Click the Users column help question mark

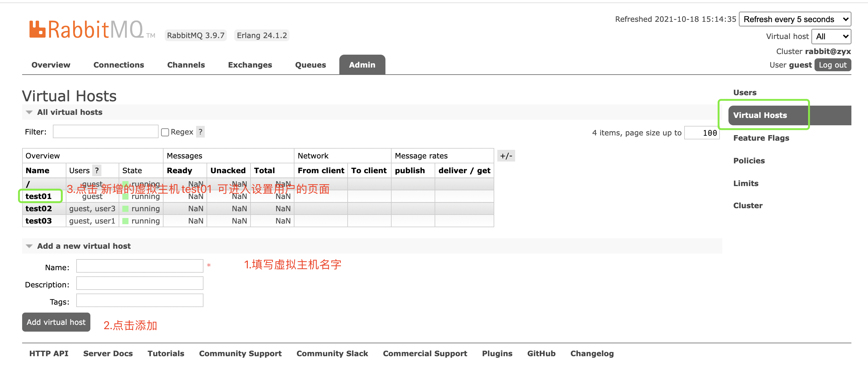tap(97, 170)
